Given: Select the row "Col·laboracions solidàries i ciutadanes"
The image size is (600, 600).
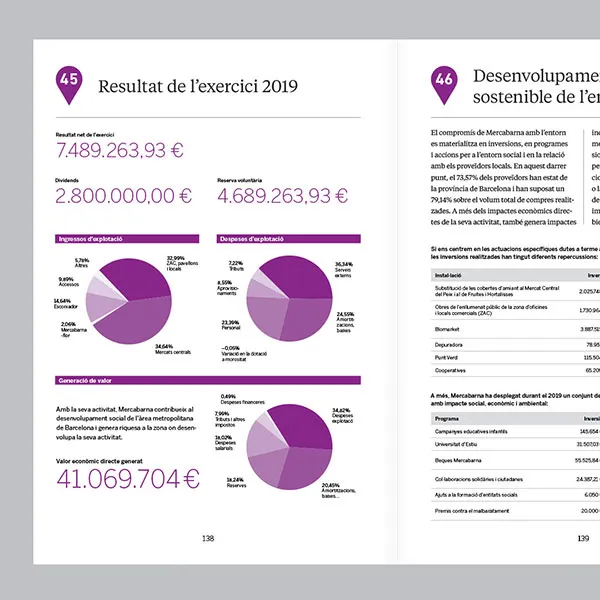Looking at the screenshot, I should (x=515, y=479).
